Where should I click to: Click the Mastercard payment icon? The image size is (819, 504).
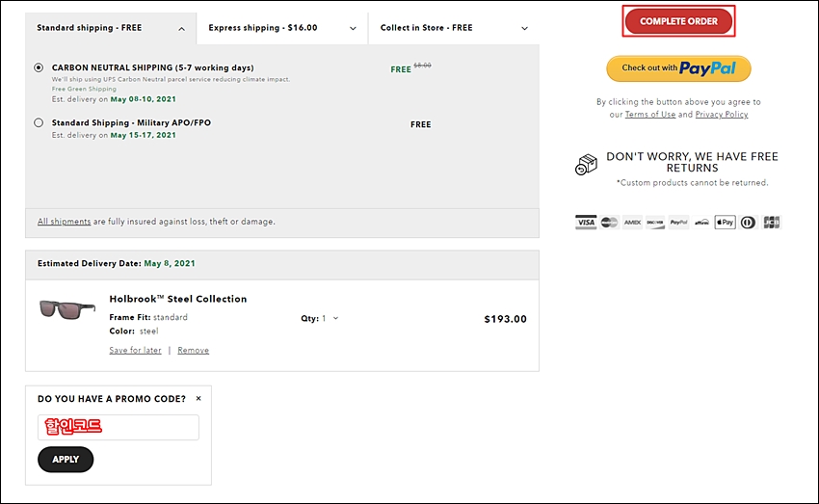pyautogui.click(x=609, y=223)
